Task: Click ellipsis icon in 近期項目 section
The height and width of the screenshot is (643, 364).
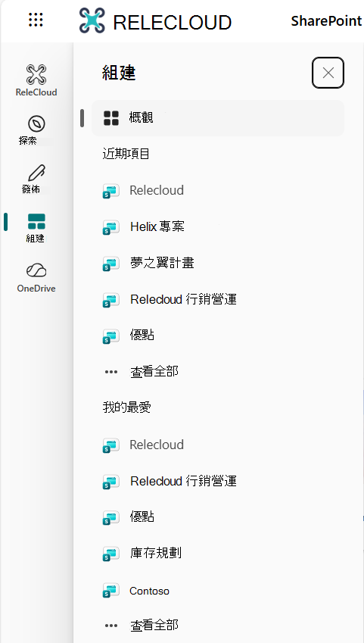Action: click(x=111, y=373)
